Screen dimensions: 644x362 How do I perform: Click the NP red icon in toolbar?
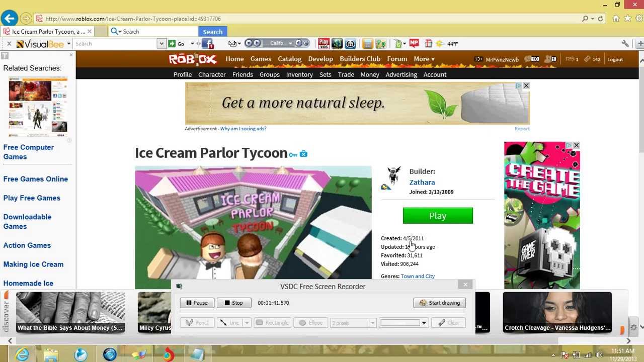414,43
